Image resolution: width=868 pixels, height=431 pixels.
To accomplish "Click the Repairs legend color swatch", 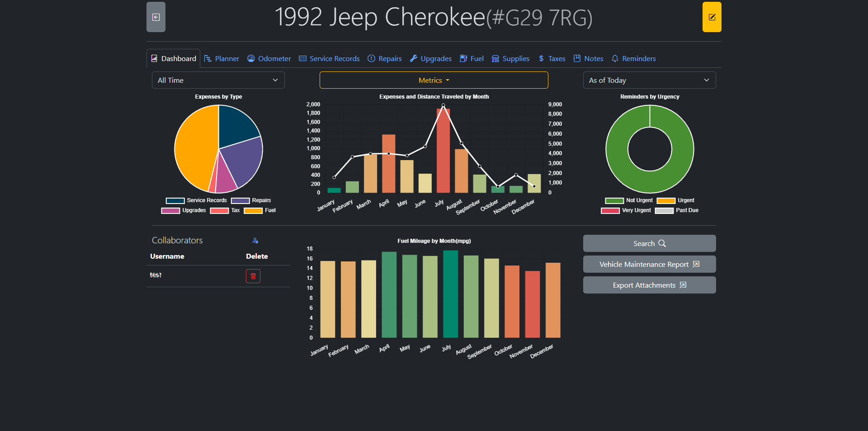I will (240, 200).
